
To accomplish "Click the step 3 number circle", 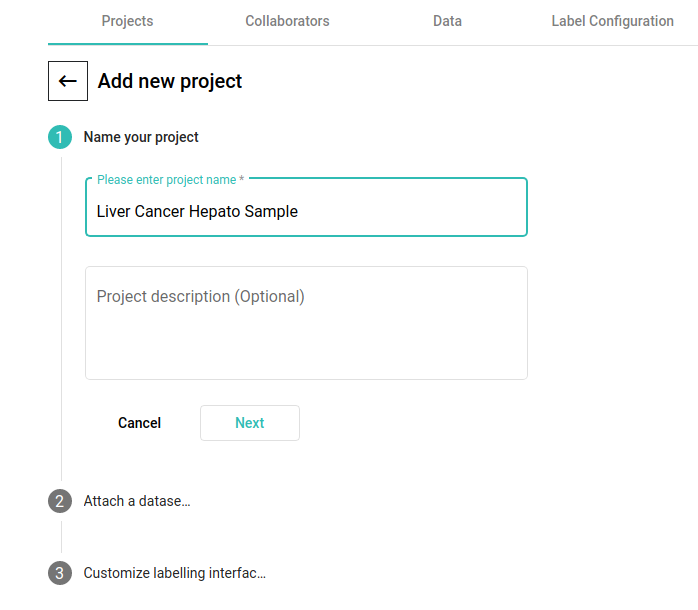I will coord(60,573).
